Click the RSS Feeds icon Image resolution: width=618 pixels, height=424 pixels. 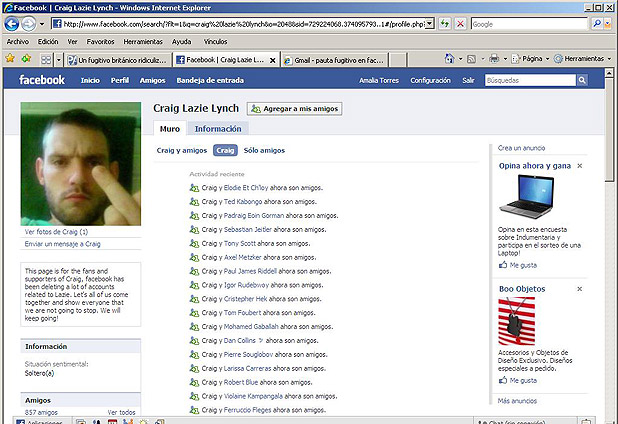coord(471,59)
